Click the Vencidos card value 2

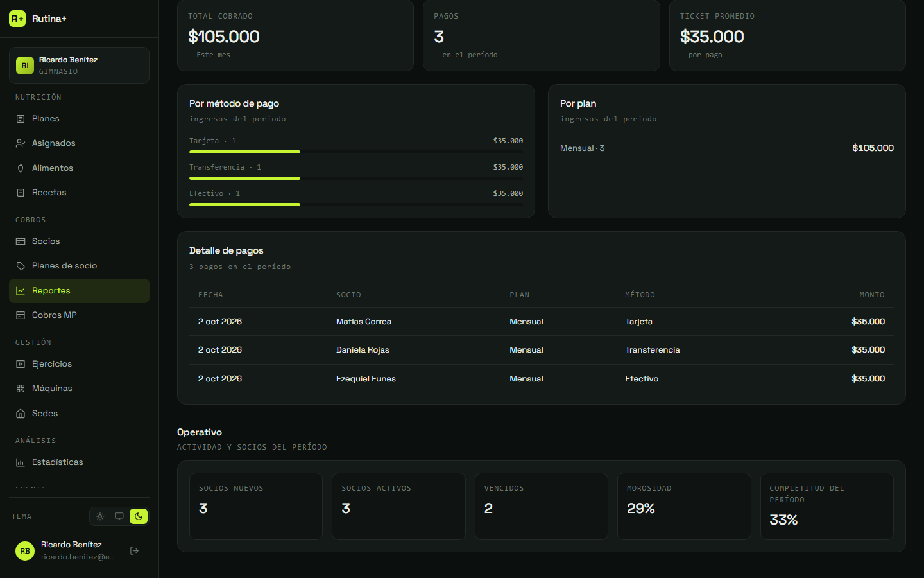488,509
